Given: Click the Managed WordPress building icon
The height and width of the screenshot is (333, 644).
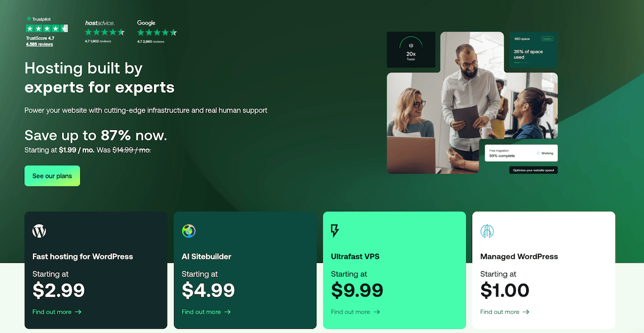Looking at the screenshot, I should [x=487, y=231].
